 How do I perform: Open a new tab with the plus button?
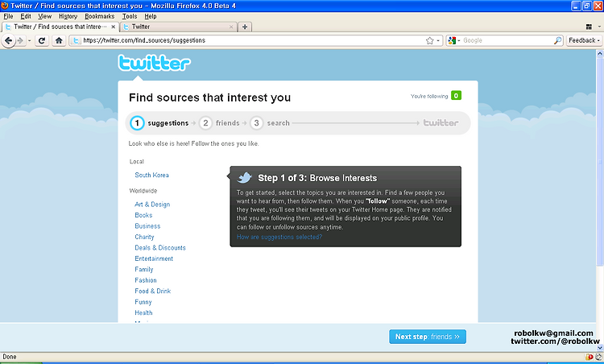[245, 27]
